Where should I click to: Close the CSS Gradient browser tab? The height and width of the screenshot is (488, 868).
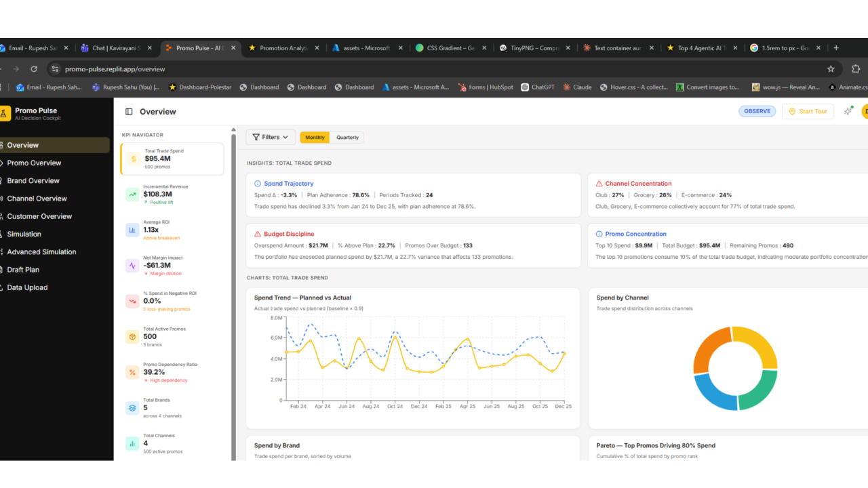(x=484, y=48)
